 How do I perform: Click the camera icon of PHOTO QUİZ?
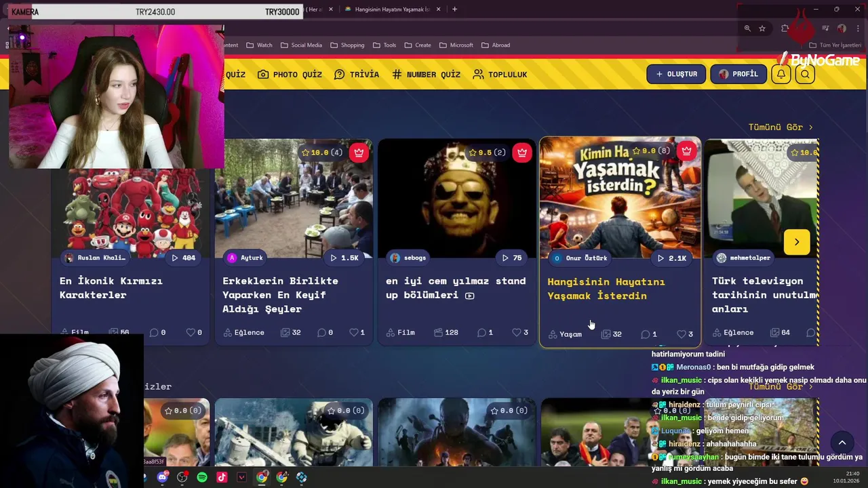pyautogui.click(x=263, y=75)
